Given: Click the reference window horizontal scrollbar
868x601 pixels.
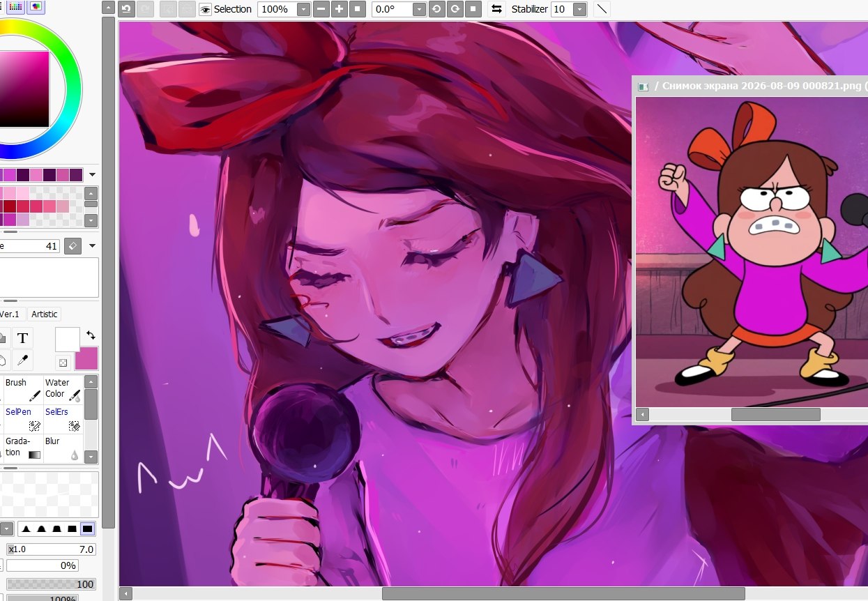Looking at the screenshot, I should click(776, 415).
